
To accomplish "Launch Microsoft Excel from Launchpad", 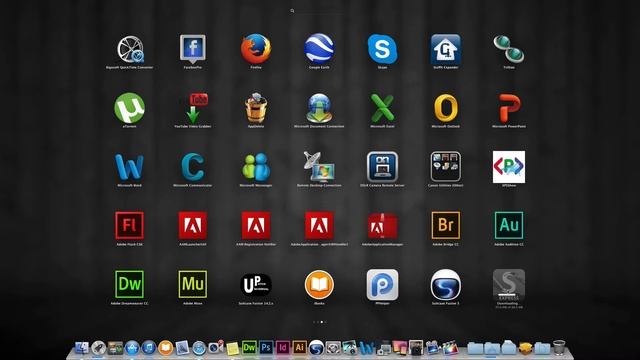I will [382, 108].
